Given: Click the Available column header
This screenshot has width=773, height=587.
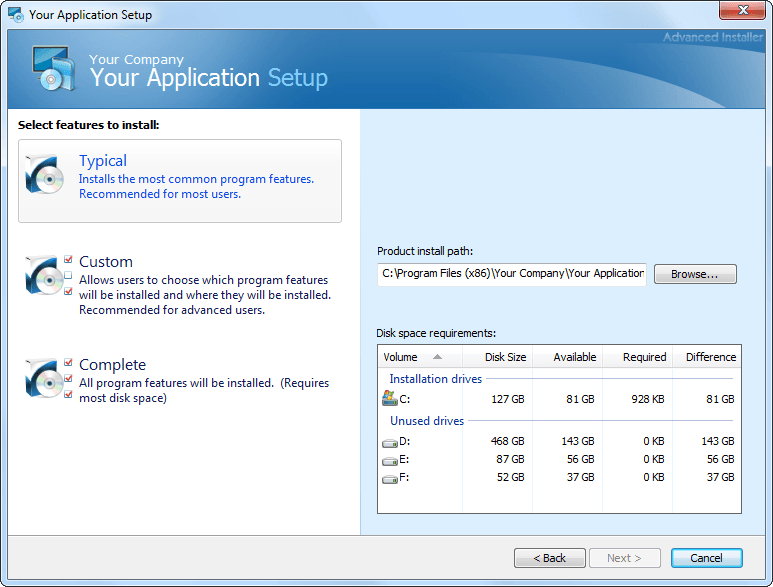Looking at the screenshot, I should point(567,357).
